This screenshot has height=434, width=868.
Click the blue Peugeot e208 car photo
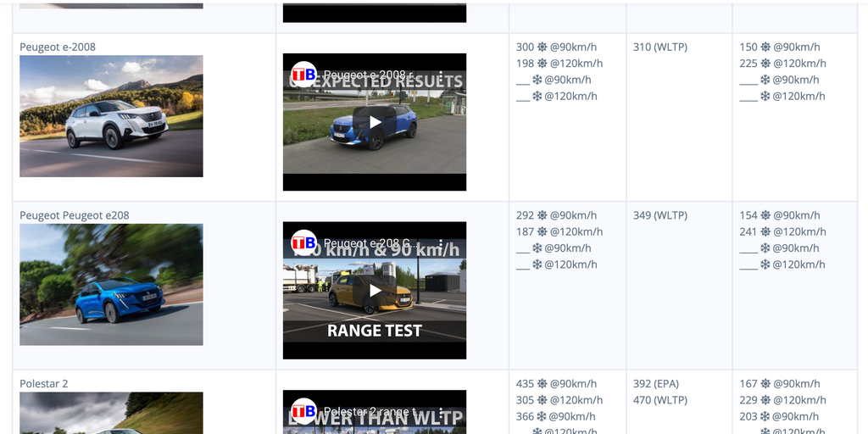click(x=111, y=285)
